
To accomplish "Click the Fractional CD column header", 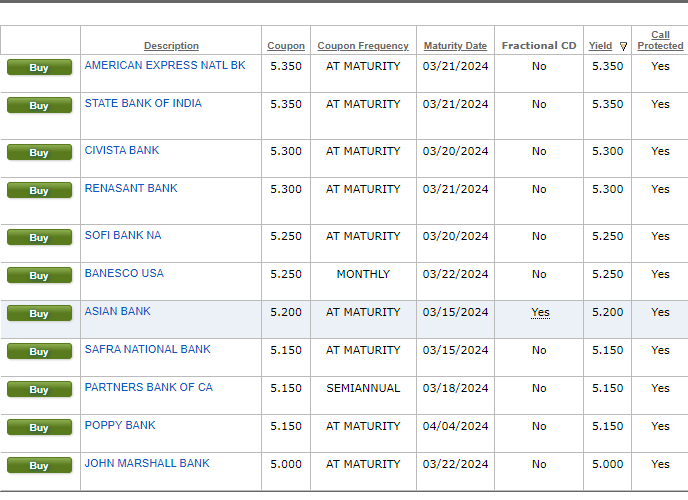I will pyautogui.click(x=539, y=46).
